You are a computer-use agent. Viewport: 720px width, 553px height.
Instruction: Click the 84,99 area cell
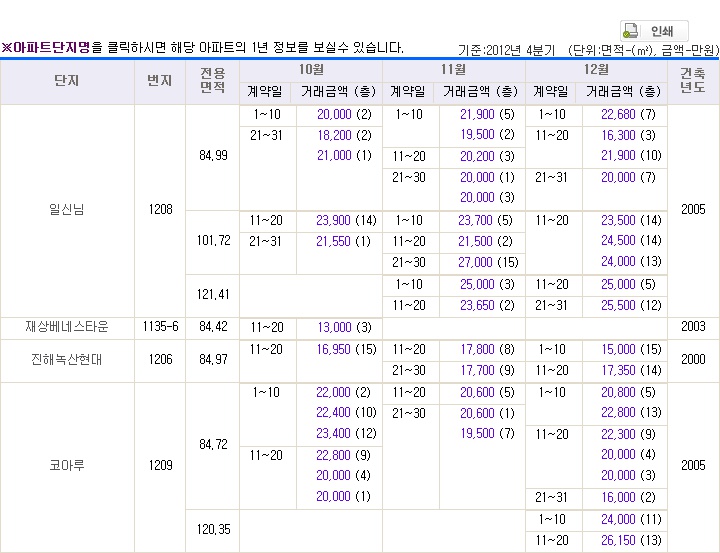213,156
